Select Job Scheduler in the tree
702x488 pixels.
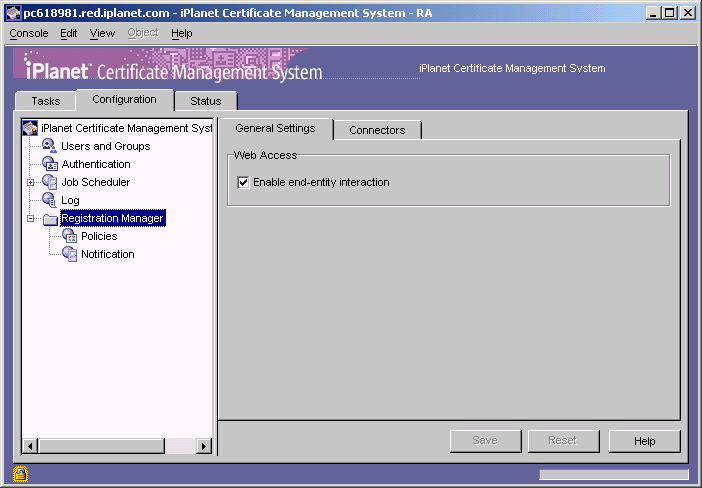coord(95,182)
